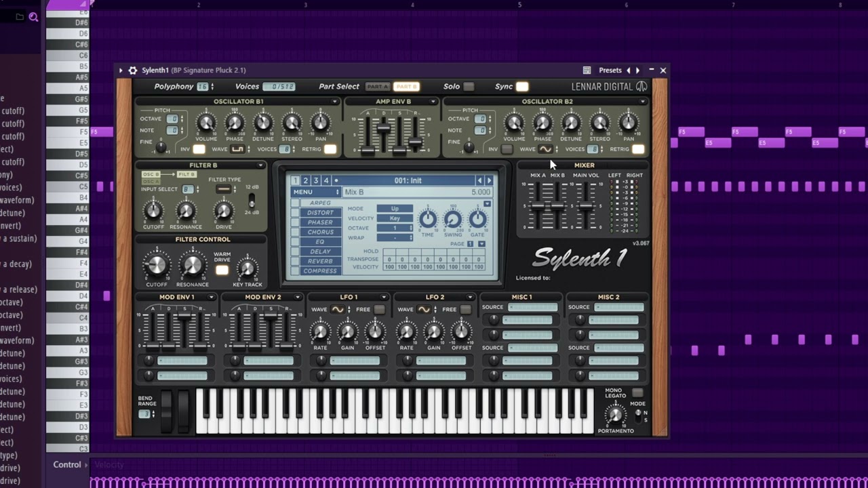Adjust Filter B Cutoff knob
Screen dimensions: 868x488
pyautogui.click(x=154, y=211)
